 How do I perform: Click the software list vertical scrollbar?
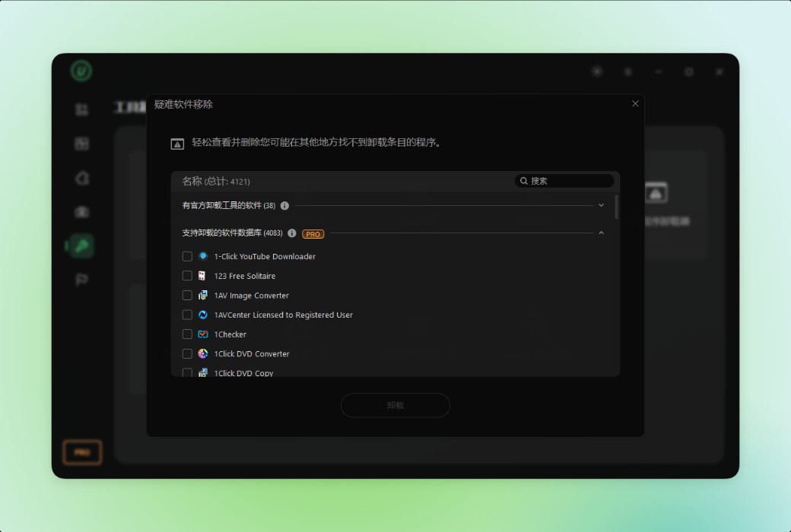coord(617,207)
